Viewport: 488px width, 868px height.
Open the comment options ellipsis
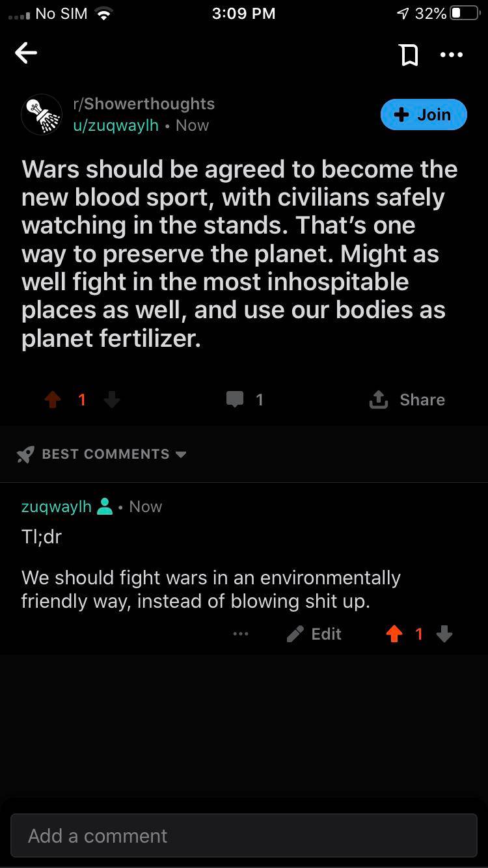point(241,634)
